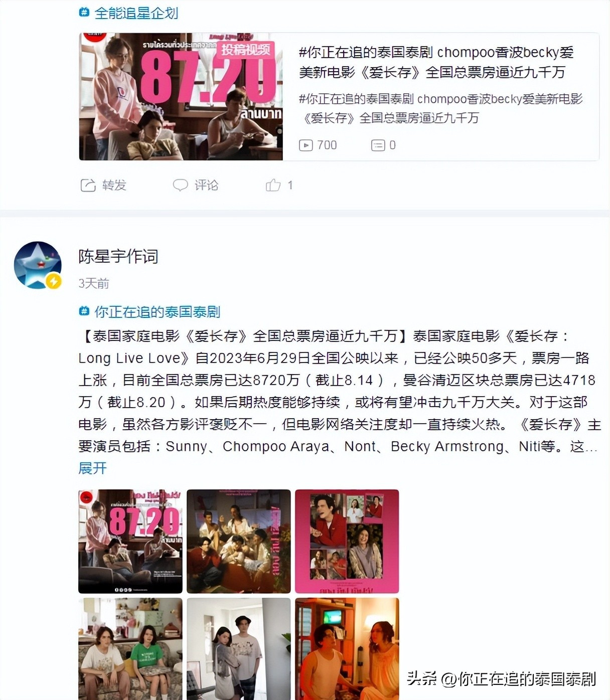
Task: Open 陈星宇作词 profile avatar
Action: (x=38, y=265)
